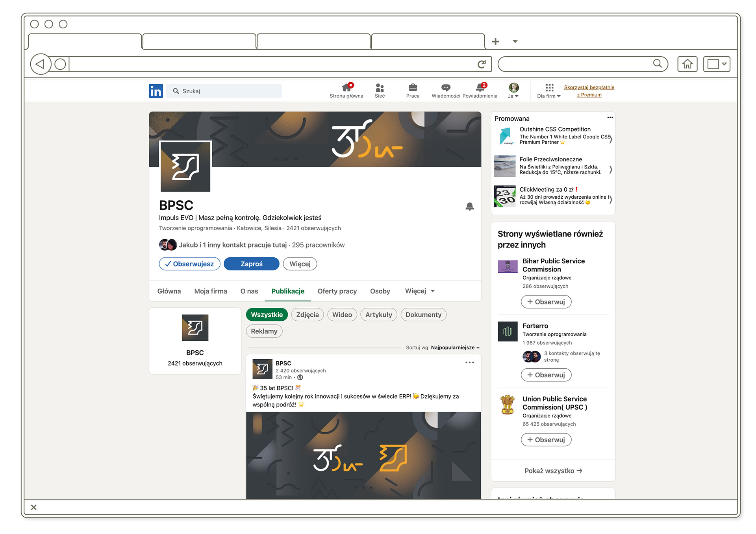This screenshot has height=534, width=756.
Task: Open the post's three-dot options menu
Action: tap(469, 362)
